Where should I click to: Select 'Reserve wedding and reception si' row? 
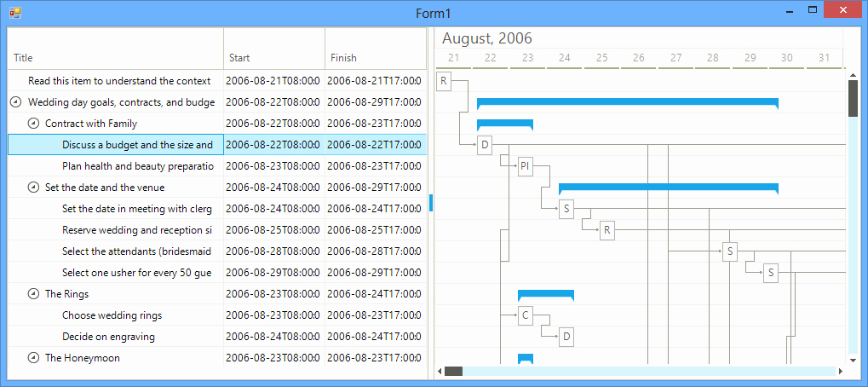217,230
